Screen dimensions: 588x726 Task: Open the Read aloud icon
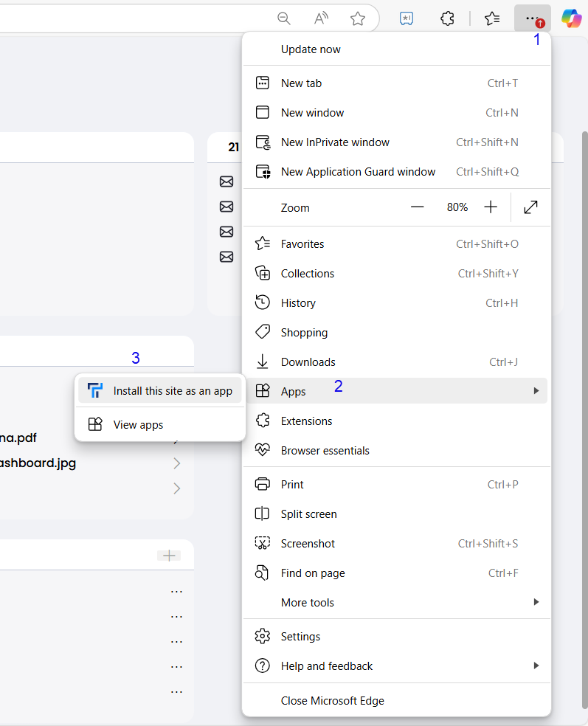pyautogui.click(x=321, y=18)
